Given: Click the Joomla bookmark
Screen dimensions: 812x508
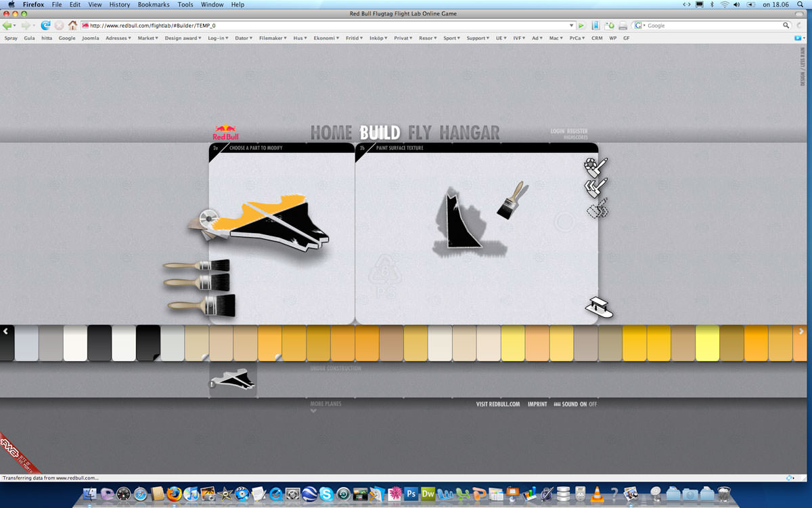Looking at the screenshot, I should [x=90, y=38].
